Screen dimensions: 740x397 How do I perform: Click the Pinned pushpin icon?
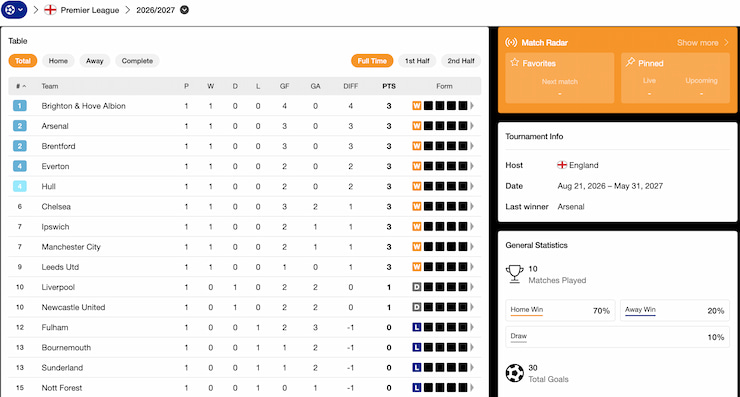630,62
